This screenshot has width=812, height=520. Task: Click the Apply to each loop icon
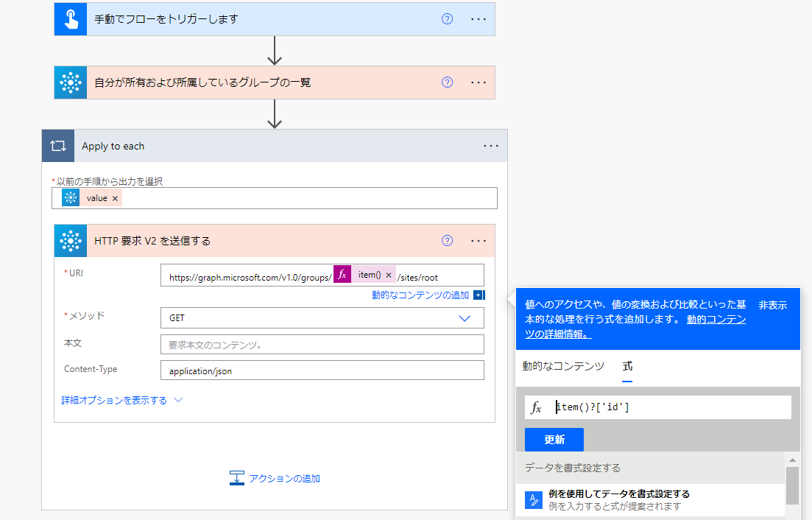click(58, 146)
